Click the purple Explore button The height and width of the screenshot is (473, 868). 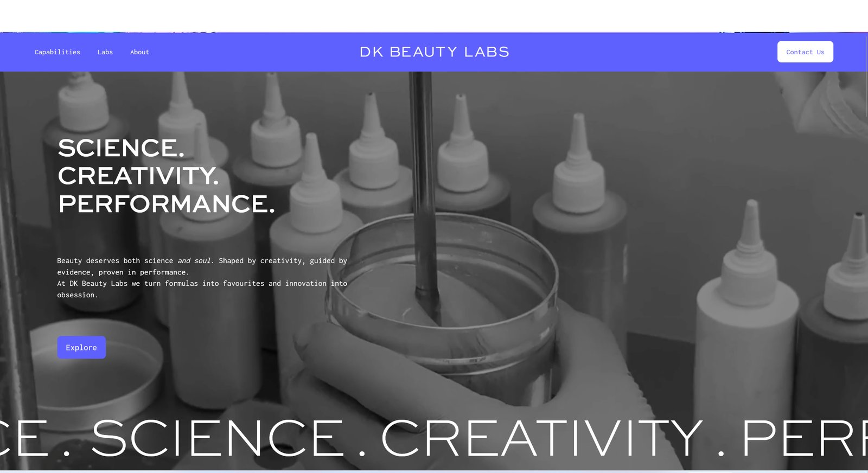coord(81,347)
